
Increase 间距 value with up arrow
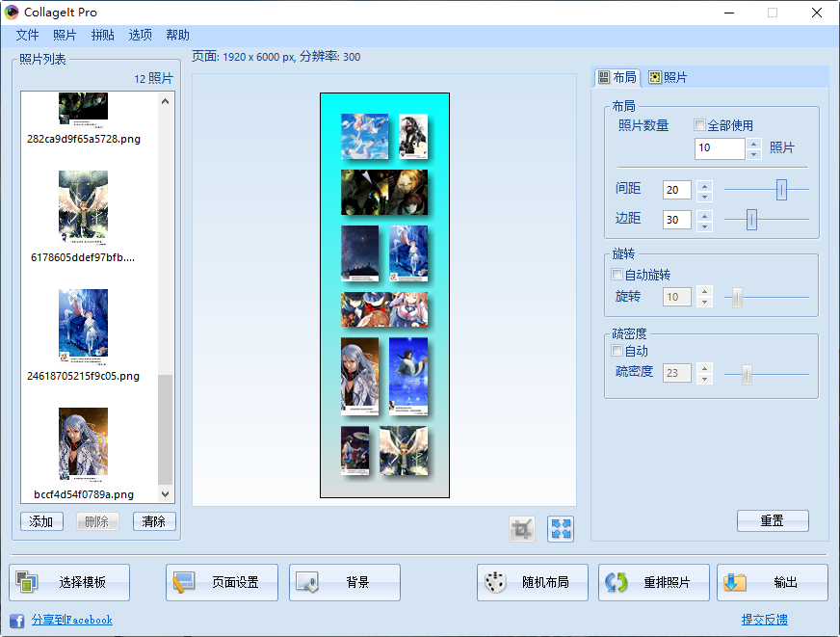click(704, 185)
